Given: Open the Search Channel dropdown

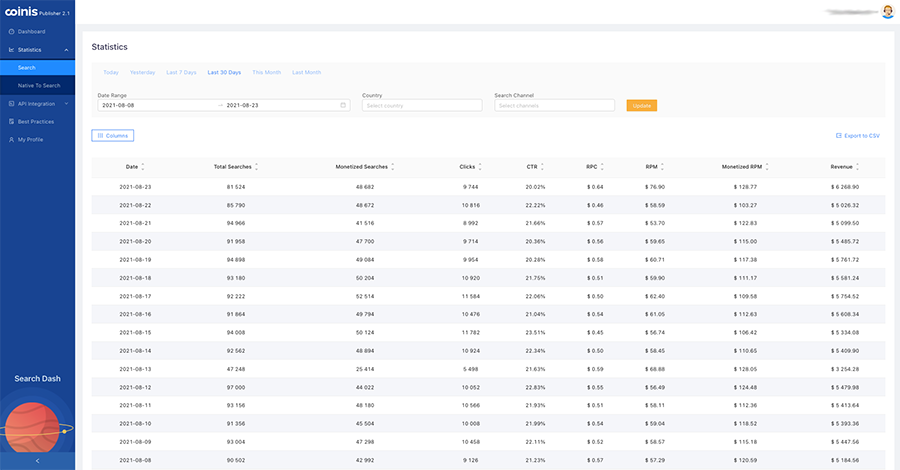Looking at the screenshot, I should pyautogui.click(x=554, y=105).
